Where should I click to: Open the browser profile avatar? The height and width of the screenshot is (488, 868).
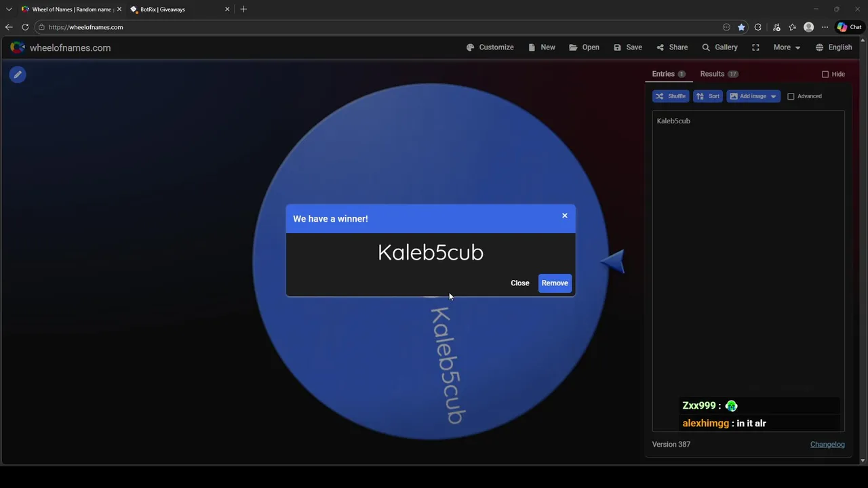[x=808, y=27]
